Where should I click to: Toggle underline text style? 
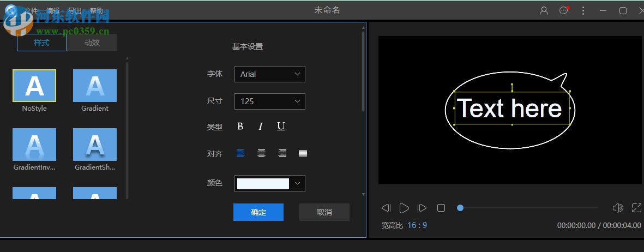281,126
